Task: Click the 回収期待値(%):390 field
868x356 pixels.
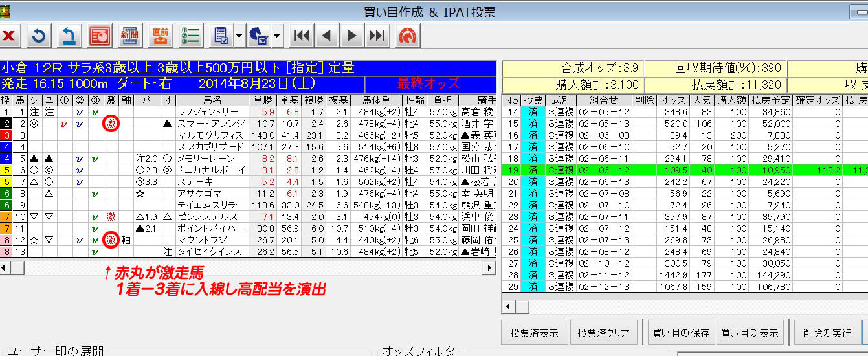Action: pyautogui.click(x=715, y=68)
